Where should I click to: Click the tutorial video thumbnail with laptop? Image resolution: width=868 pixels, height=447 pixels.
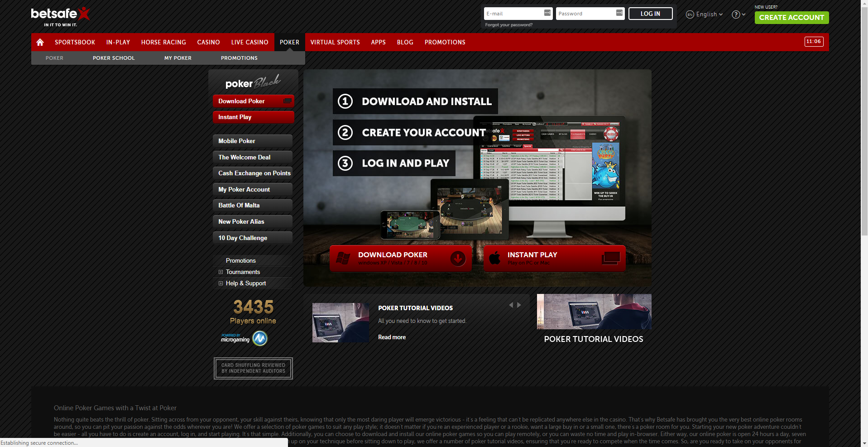click(x=340, y=322)
